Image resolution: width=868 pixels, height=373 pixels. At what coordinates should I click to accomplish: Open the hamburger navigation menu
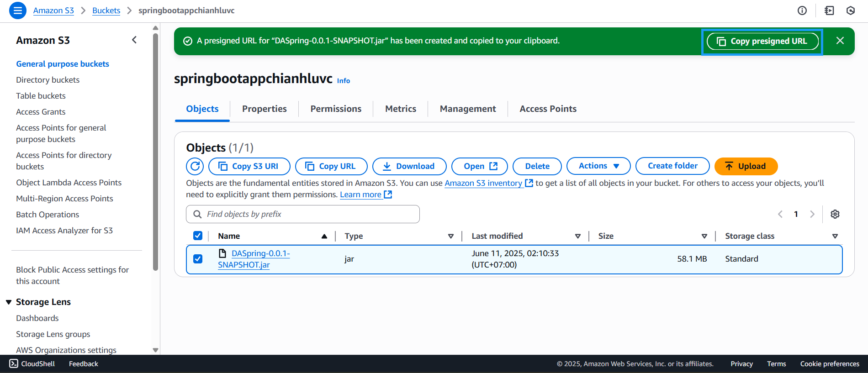[17, 10]
